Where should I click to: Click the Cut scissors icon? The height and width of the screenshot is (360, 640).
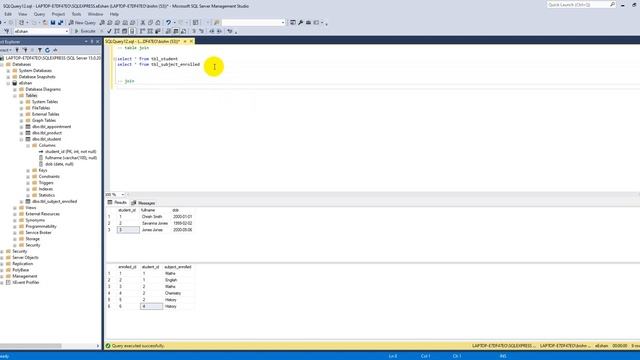point(143,22)
